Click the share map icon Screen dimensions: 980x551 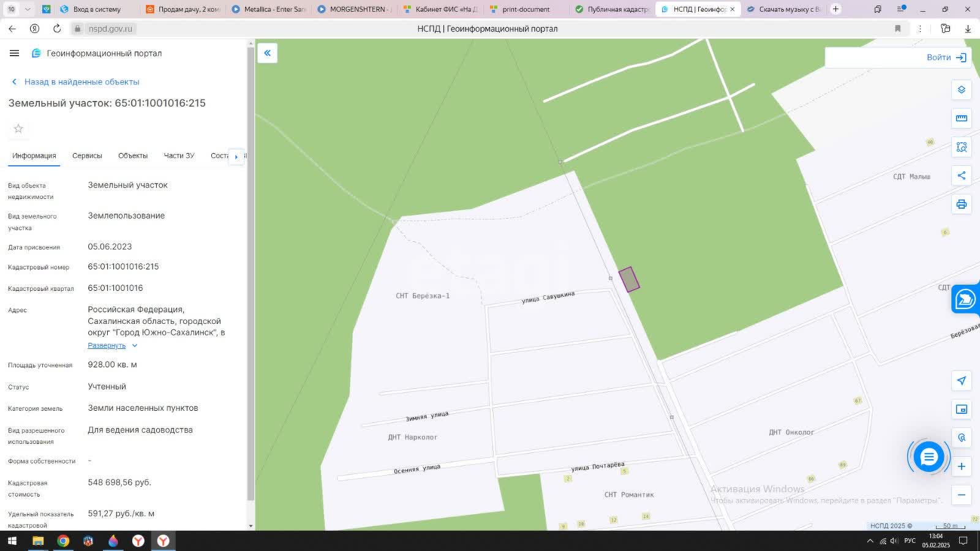point(961,176)
